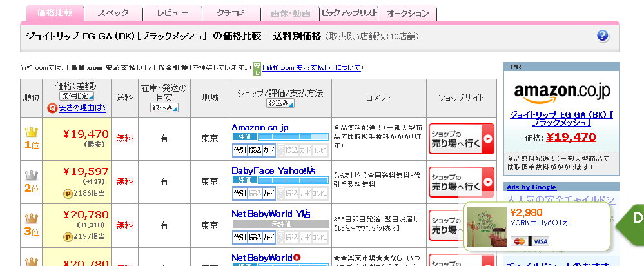The width and height of the screenshot is (644, 266).
Task: Open the Ads by Google link
Action: (531, 187)
